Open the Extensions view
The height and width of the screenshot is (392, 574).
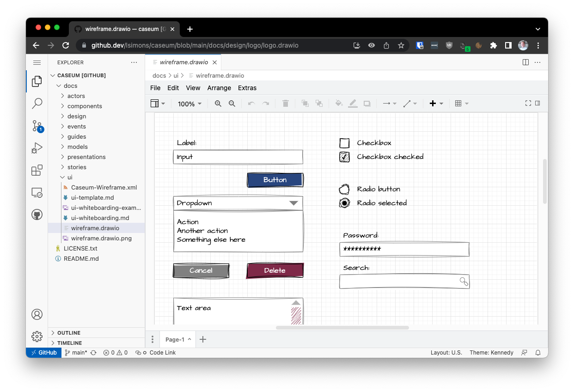click(37, 170)
